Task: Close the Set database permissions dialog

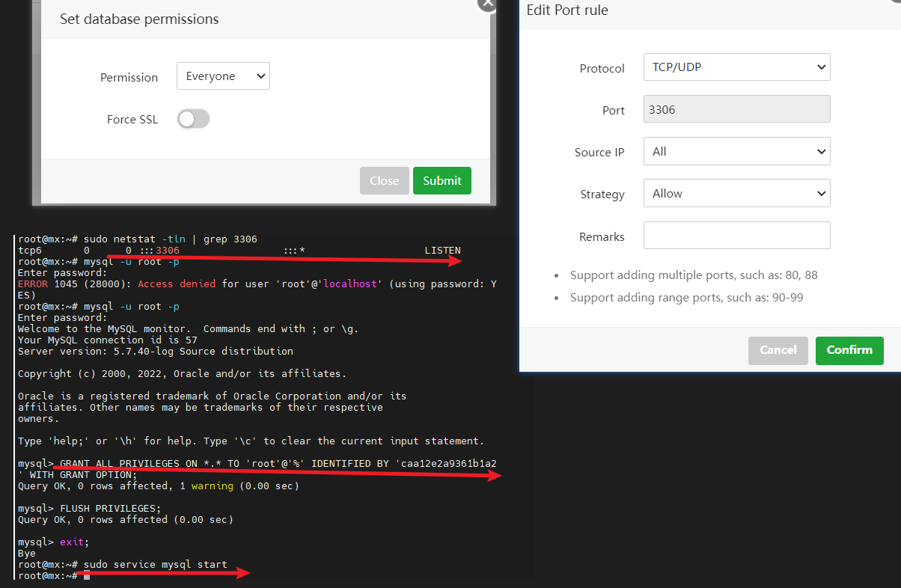Action: 384,180
